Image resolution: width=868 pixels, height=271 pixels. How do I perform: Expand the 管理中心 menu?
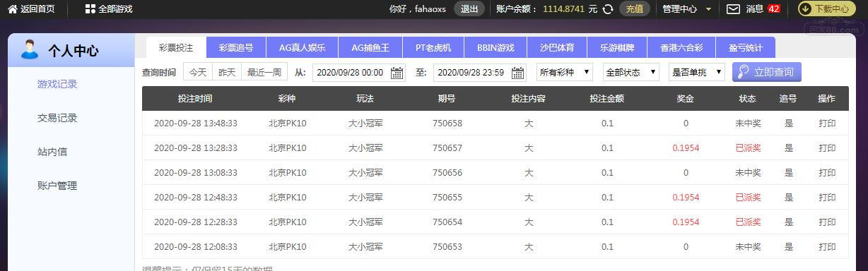click(684, 9)
